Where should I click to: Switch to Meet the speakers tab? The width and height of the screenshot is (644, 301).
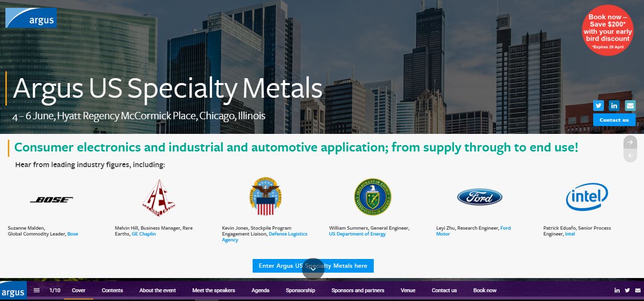click(x=214, y=290)
